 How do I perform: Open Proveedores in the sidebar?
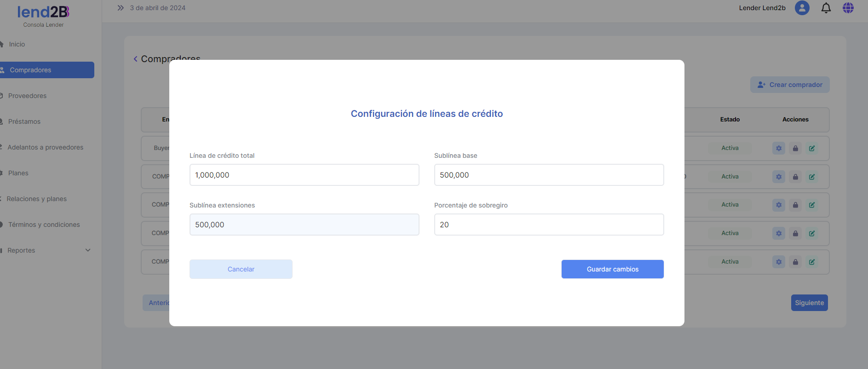click(27, 96)
